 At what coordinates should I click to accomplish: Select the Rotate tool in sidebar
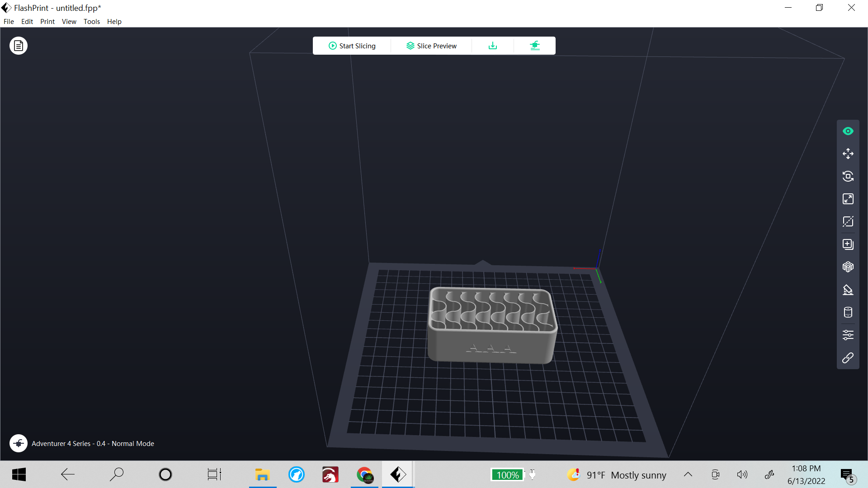point(848,176)
